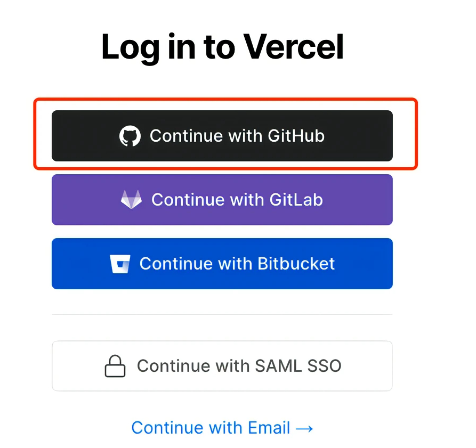Click the Log in to Vercel heading
Viewport: 476px width, 448px height.
point(222,47)
